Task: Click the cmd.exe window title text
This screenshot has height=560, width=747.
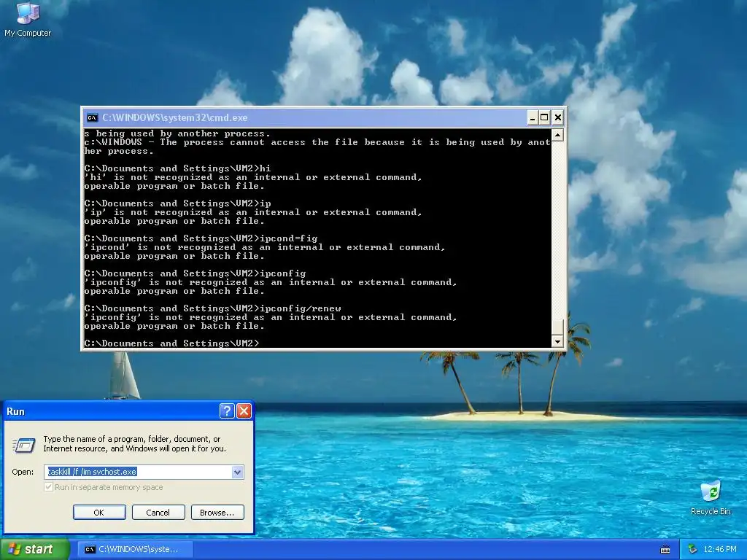Action: 175,117
